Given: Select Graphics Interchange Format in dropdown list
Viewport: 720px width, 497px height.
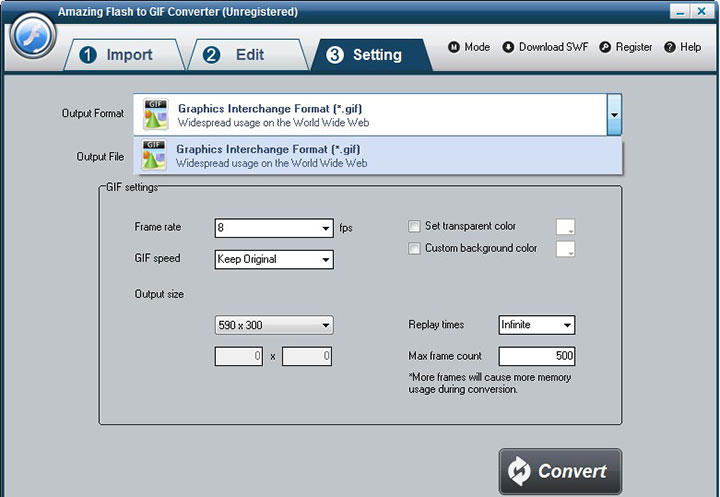Looking at the screenshot, I should coord(378,156).
